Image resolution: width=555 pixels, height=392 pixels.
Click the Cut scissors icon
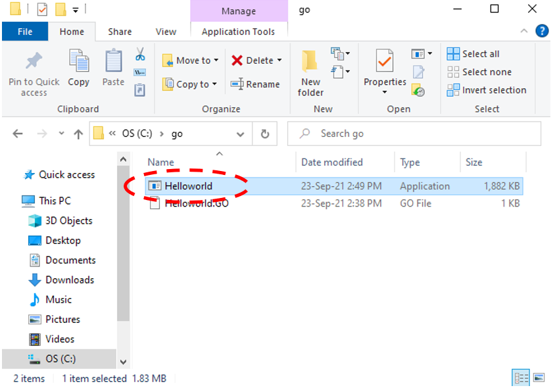click(x=140, y=54)
